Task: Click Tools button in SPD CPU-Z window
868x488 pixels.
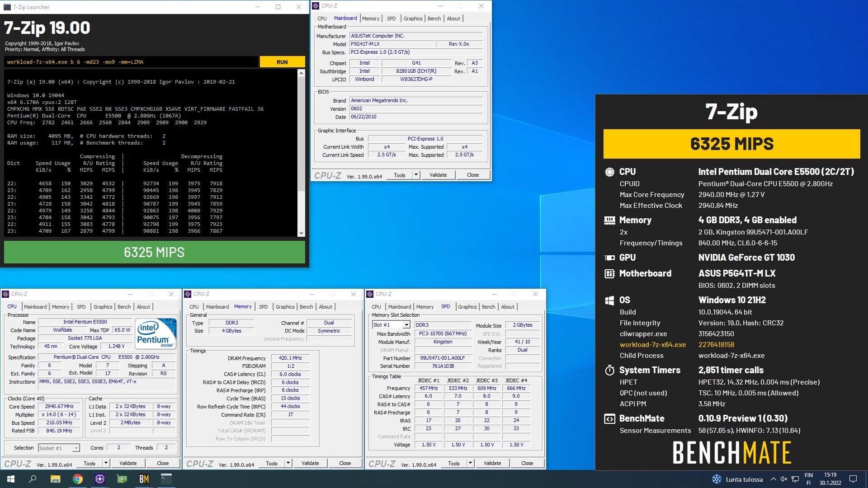Action: (x=454, y=463)
